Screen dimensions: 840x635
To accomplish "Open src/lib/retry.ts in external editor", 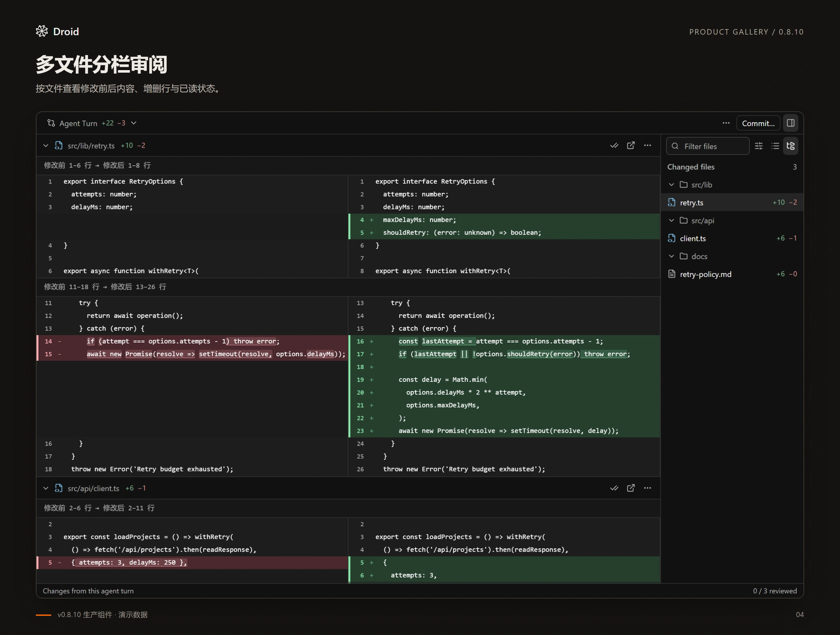I will coord(631,145).
